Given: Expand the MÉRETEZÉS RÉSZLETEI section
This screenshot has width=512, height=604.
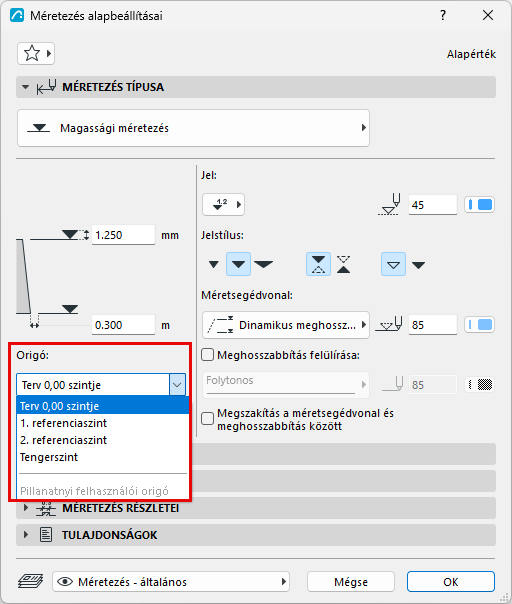Looking at the screenshot, I should (26, 508).
